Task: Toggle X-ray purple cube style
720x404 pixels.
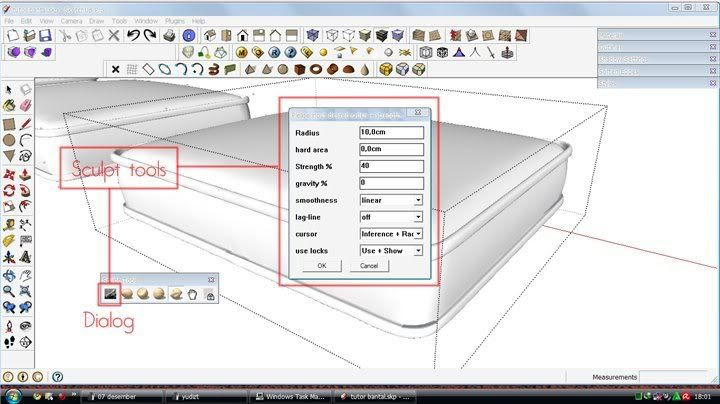Action: [313, 35]
